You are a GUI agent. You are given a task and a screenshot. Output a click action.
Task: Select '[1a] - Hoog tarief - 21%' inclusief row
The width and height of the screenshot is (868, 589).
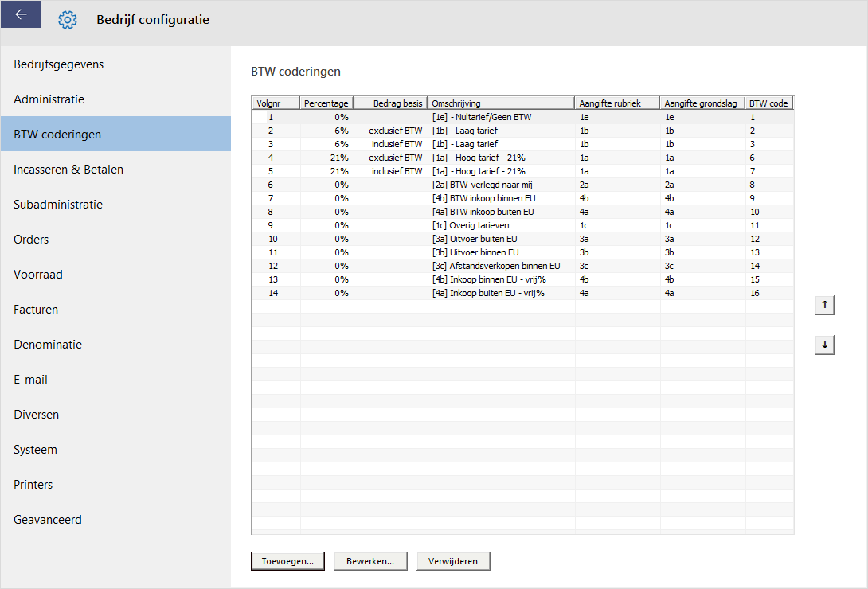(522, 171)
